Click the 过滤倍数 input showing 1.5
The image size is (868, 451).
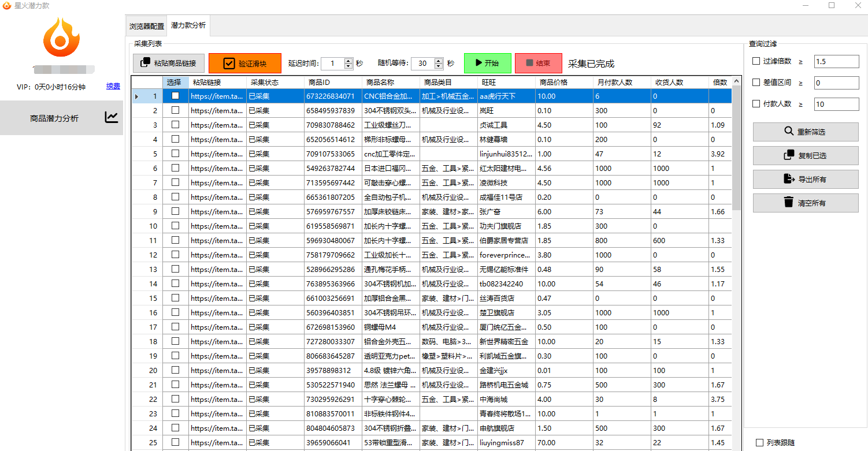pos(837,61)
